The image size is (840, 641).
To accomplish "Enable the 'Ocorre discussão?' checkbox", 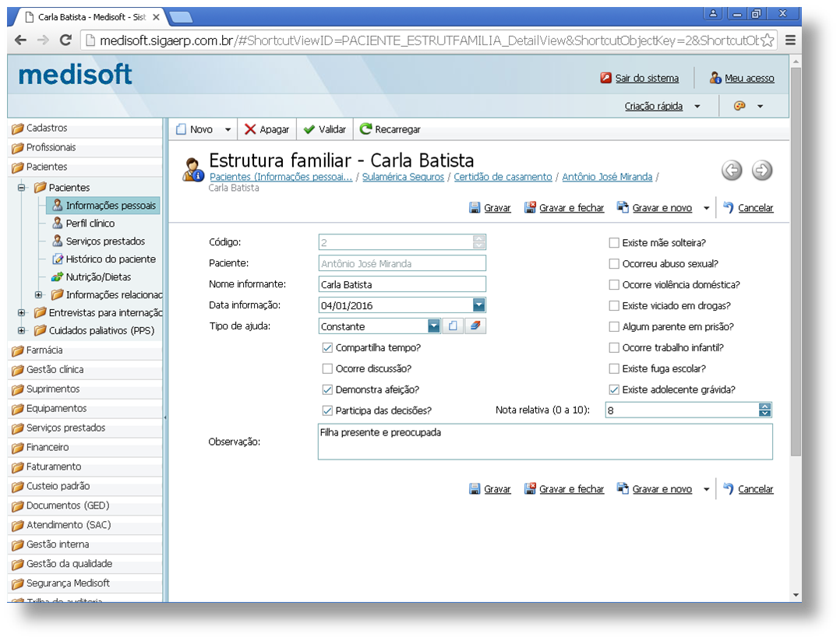I will pos(327,368).
